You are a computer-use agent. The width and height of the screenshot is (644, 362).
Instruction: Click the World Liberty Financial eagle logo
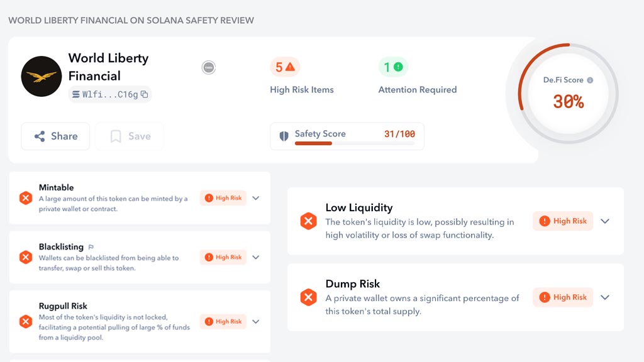click(42, 76)
